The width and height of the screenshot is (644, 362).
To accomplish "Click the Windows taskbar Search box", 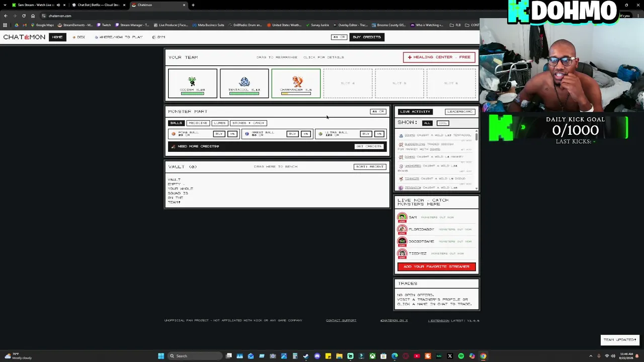I will [195, 356].
